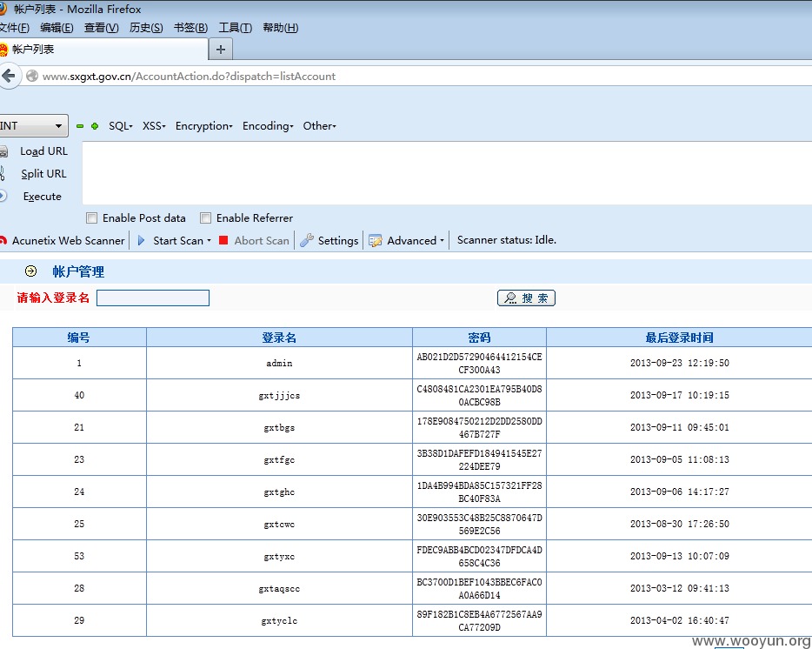Select the gxtghc login name cell
The width and height of the screenshot is (812, 649).
pyautogui.click(x=279, y=492)
